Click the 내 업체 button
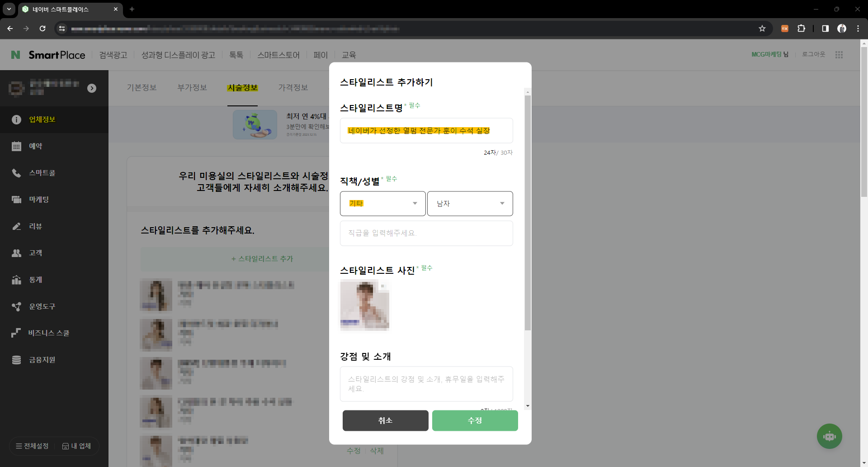Viewport: 868px width, 467px height. 76,446
